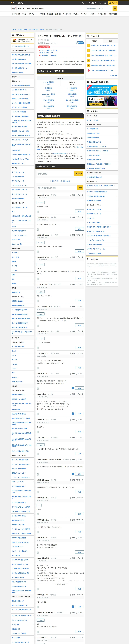Click the Game8 logo in the header
129x644 pixels.
click(18, 3)
